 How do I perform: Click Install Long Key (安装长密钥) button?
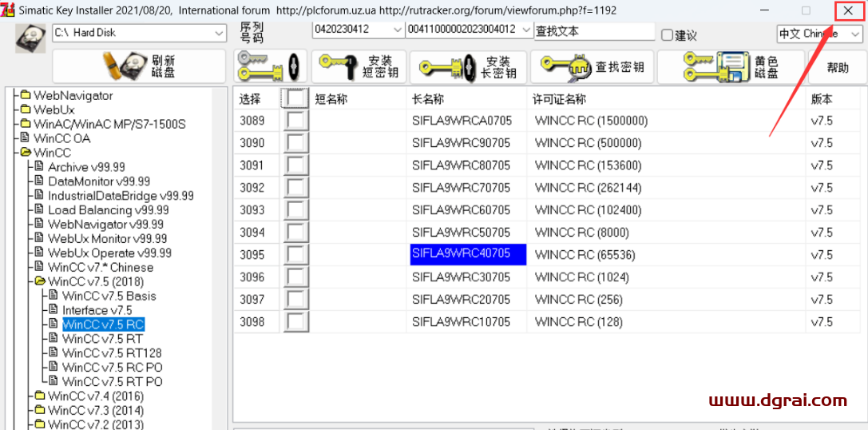[468, 66]
